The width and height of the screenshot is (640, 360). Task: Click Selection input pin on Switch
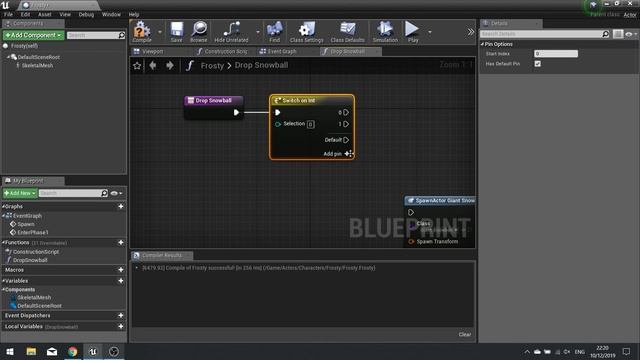tap(278, 124)
